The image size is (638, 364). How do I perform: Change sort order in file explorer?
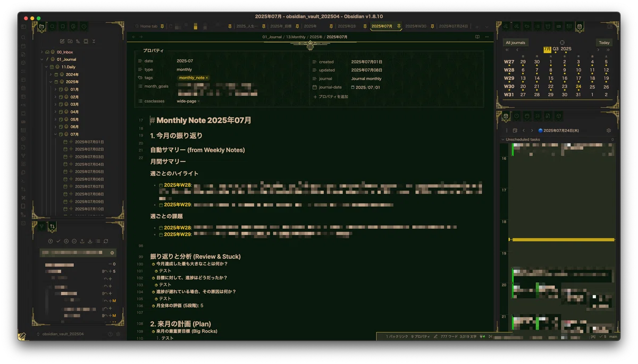point(78,41)
